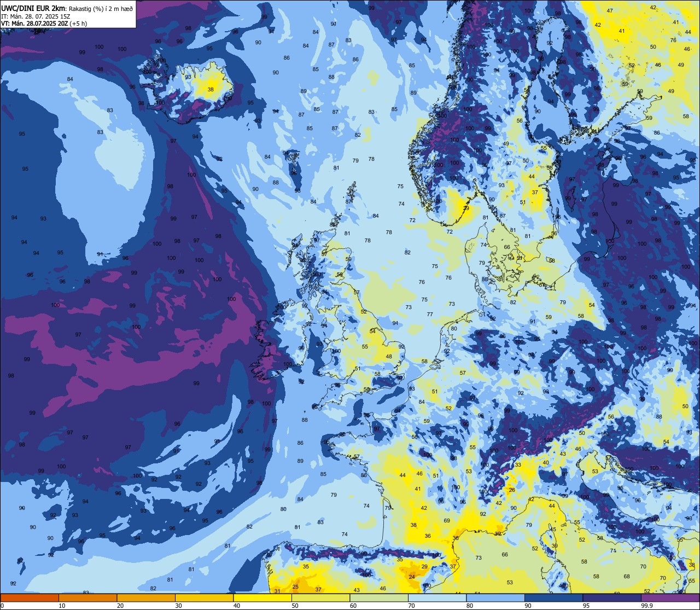Click the purple legend segment above 99.9
The height and width of the screenshot is (610, 700).
click(x=670, y=597)
